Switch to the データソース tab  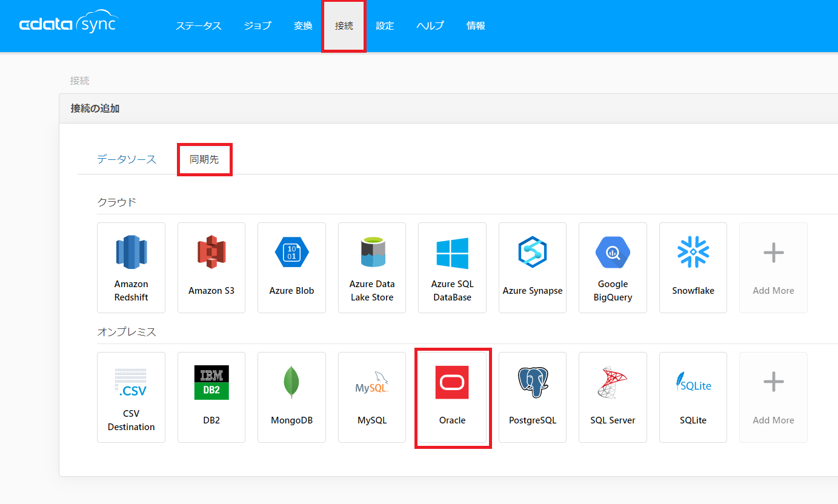pos(127,159)
